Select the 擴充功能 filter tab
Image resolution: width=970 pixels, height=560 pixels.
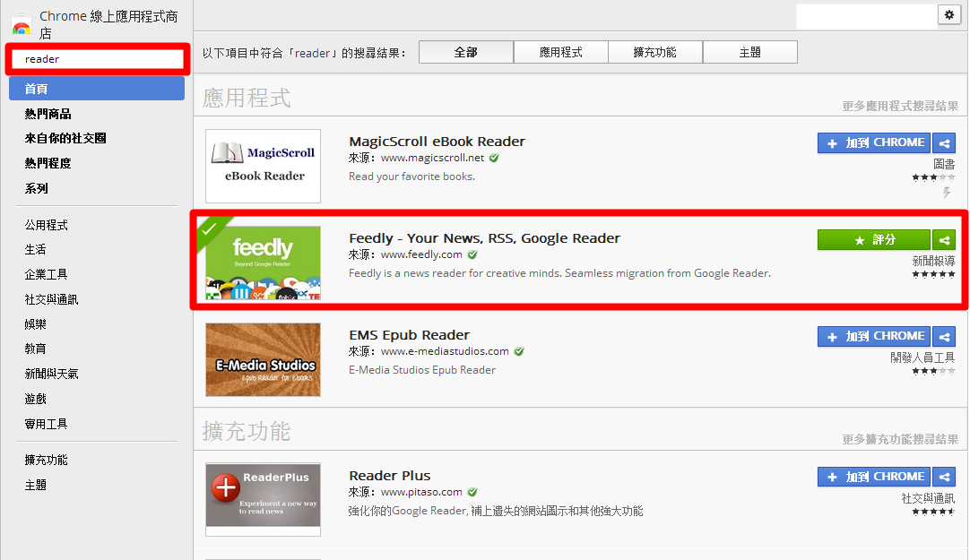[x=655, y=53]
